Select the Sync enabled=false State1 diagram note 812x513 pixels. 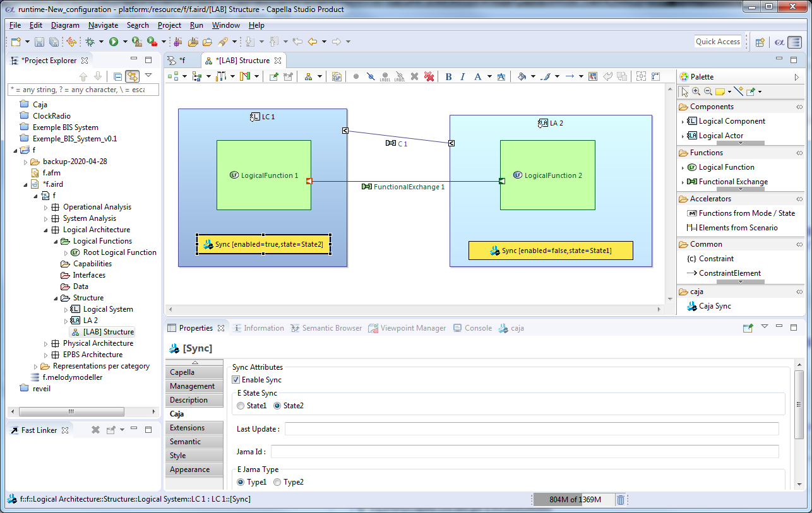click(x=551, y=251)
